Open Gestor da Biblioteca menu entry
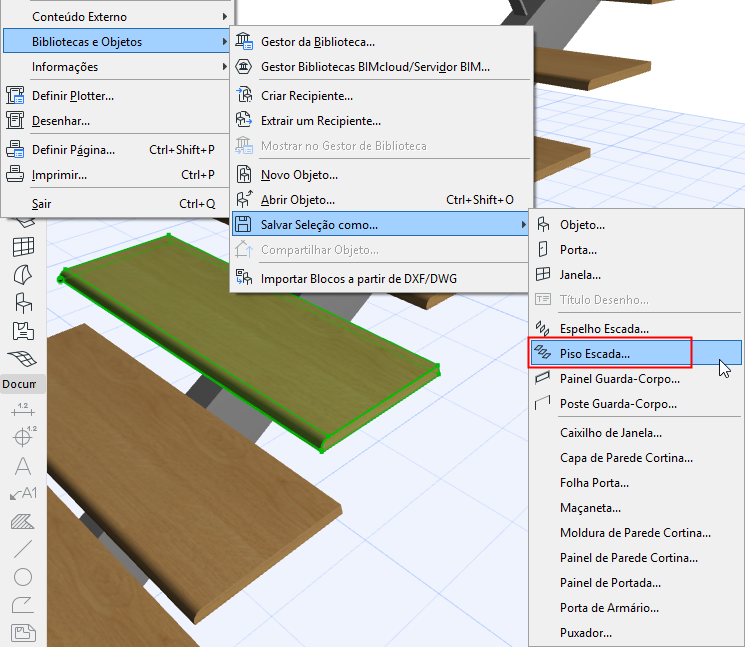Screen dimensions: 745x647 point(380,42)
